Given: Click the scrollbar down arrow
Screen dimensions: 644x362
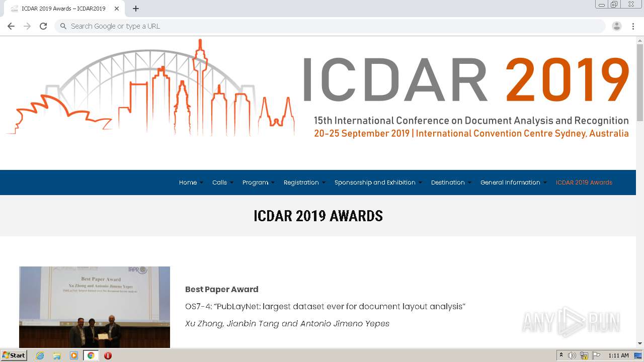Looking at the screenshot, I should coord(640,343).
